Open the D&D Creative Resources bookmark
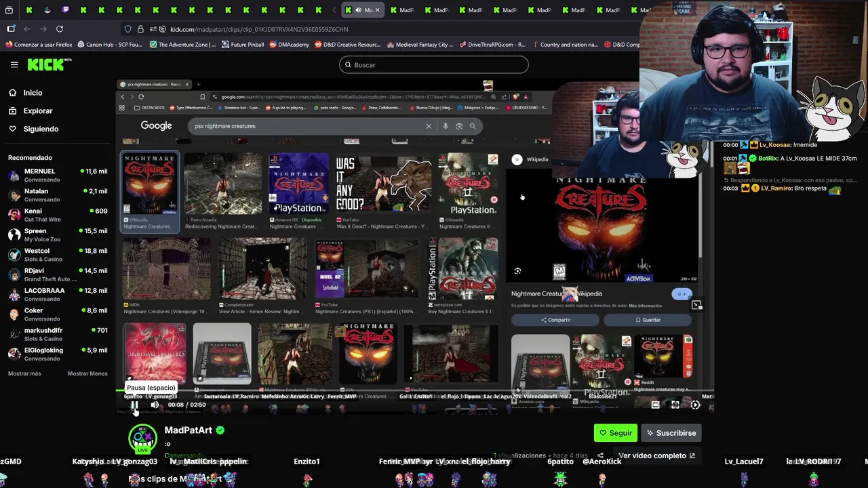The image size is (868, 488). 347,45
